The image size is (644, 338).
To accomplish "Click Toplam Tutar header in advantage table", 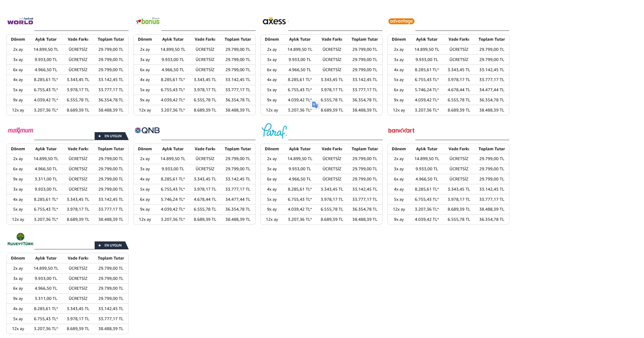I will tap(492, 39).
